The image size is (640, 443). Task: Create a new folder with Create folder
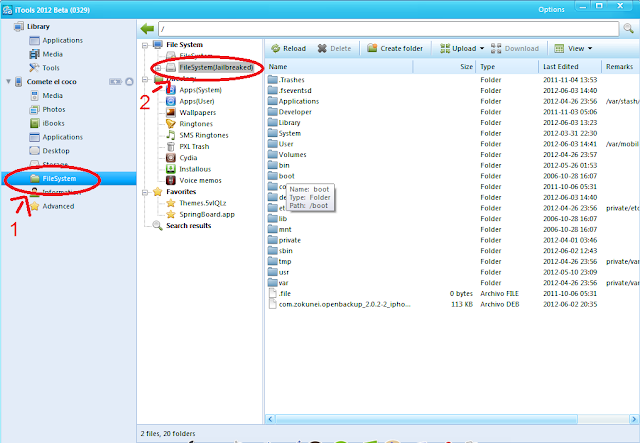395,49
